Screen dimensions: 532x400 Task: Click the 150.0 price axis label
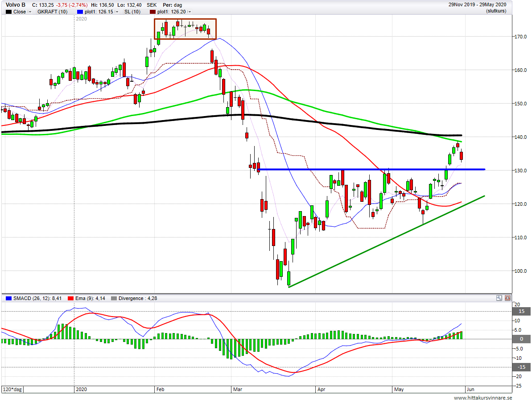[x=521, y=104]
